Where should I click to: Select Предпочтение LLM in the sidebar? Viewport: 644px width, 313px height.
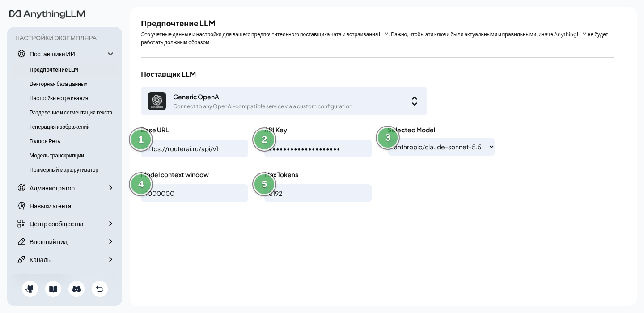point(54,70)
